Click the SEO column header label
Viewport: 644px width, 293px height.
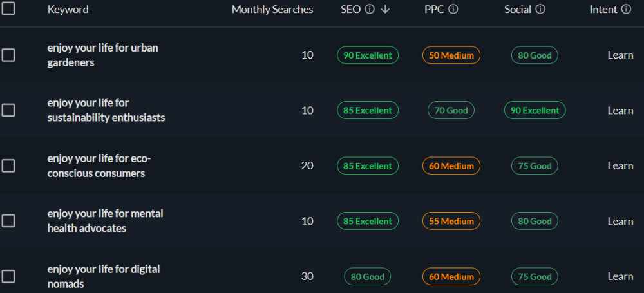pyautogui.click(x=350, y=10)
